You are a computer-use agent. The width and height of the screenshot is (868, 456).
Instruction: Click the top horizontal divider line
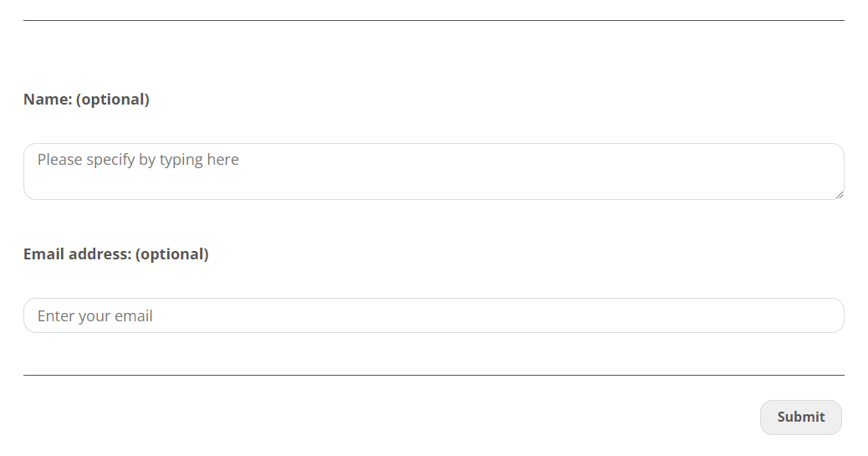click(433, 20)
